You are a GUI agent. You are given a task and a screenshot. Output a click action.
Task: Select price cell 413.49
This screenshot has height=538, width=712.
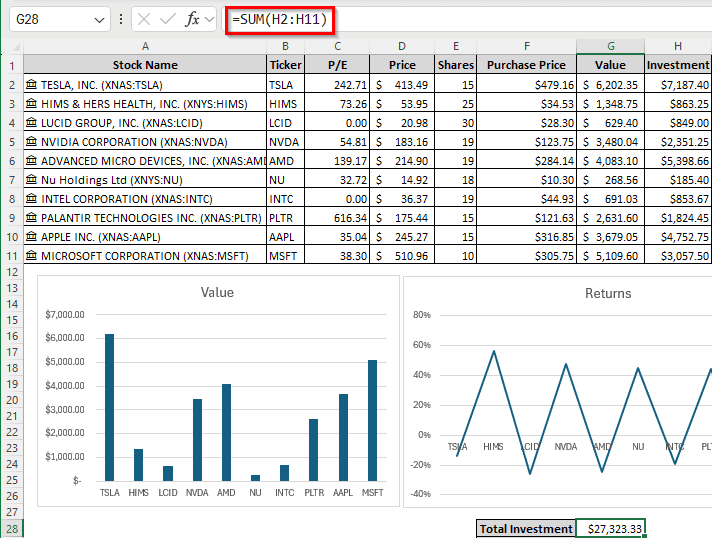(x=402, y=84)
